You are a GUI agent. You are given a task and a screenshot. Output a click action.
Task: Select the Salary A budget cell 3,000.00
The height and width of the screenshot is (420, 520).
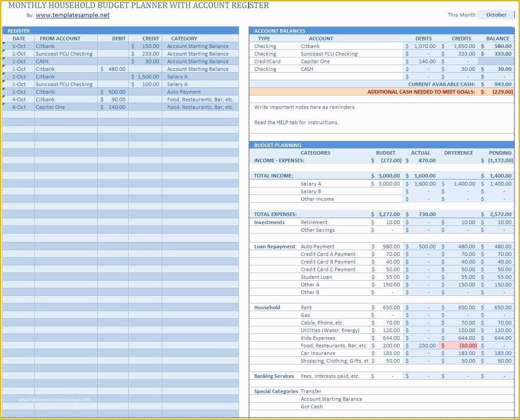click(x=387, y=184)
